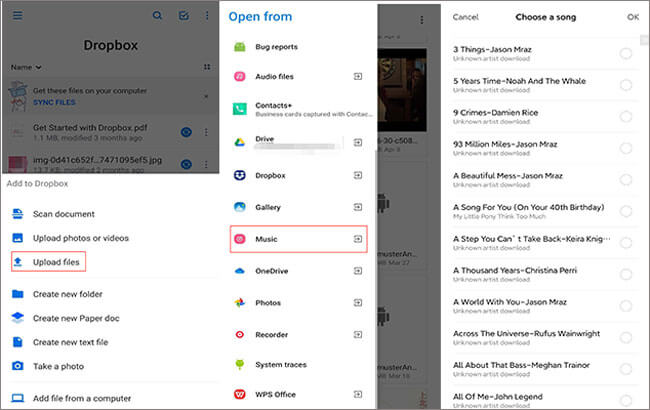The image size is (650, 410).
Task: Select radio button for 3 Things-Jason Mraz
Action: click(x=626, y=53)
